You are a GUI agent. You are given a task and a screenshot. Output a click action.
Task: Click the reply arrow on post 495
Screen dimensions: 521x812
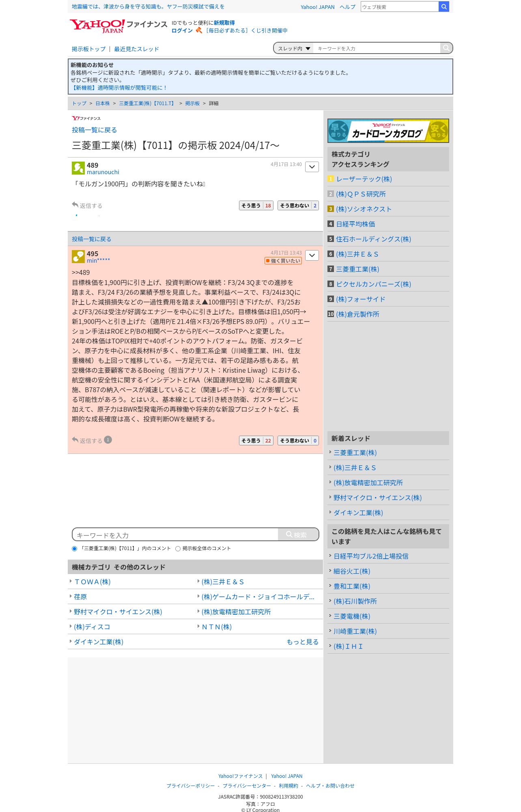pos(75,440)
